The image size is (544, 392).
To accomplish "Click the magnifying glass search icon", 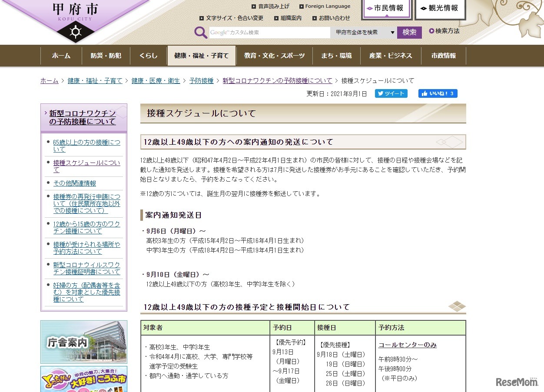I will pos(200,32).
